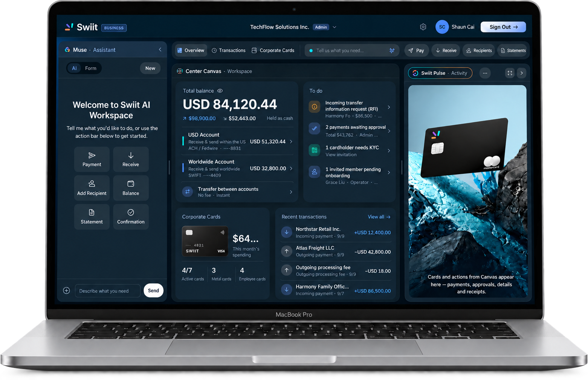Click the next arrow in Swiit Pulse header
Viewport: 588px width, 380px height.
click(522, 73)
